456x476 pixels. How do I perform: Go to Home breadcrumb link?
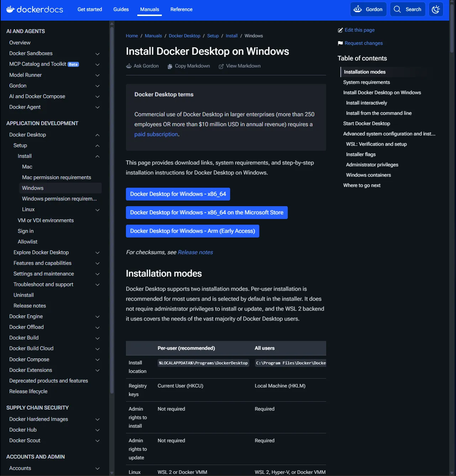[x=132, y=36]
